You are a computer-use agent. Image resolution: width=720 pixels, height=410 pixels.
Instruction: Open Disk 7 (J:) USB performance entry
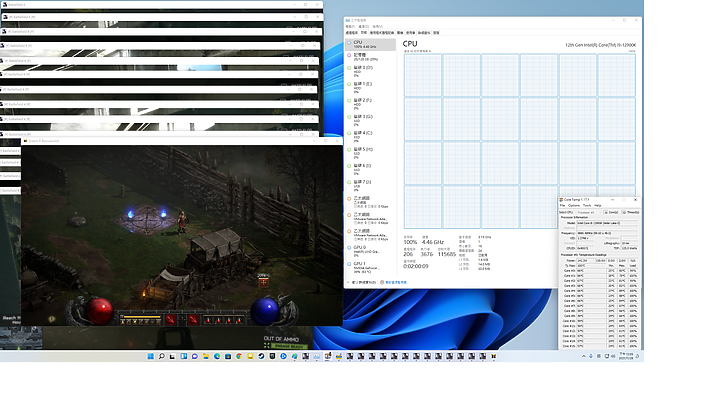370,185
